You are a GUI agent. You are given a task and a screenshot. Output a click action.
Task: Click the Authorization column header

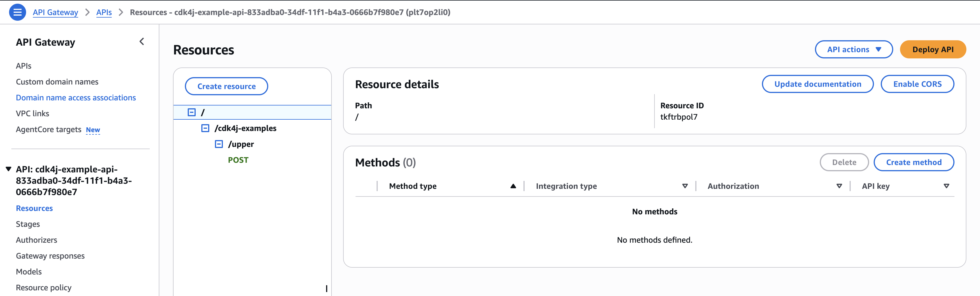click(733, 186)
